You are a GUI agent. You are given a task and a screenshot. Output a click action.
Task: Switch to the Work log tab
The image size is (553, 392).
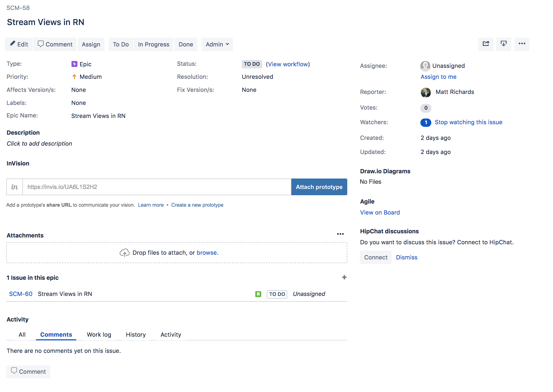[x=99, y=335]
